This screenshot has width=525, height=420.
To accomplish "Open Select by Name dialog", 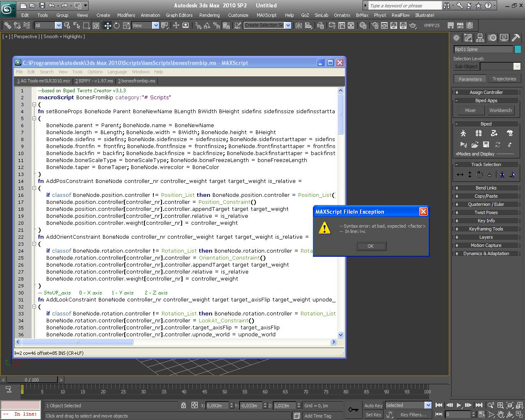I will coord(76,25).
